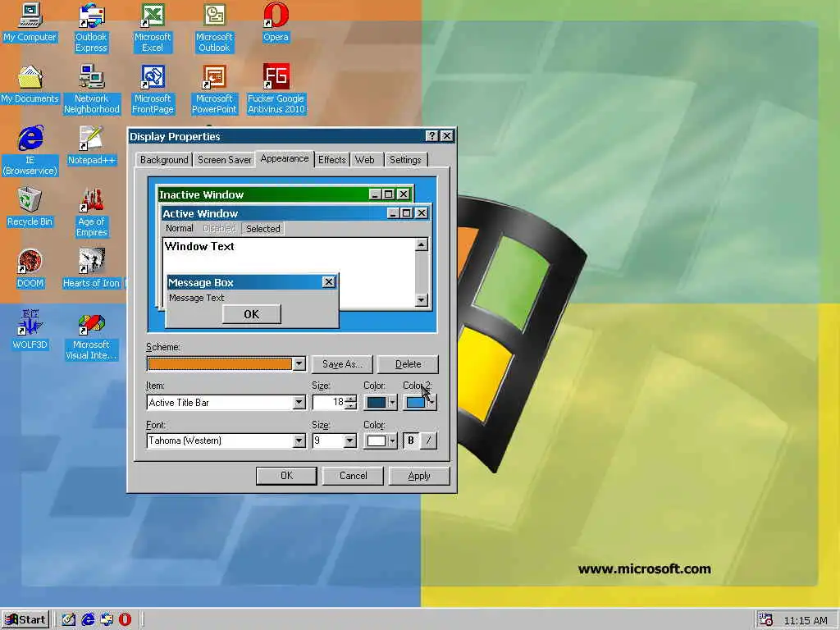Screen dimensions: 840x630
Task: Select the My Documents folder icon
Action: [x=30, y=84]
